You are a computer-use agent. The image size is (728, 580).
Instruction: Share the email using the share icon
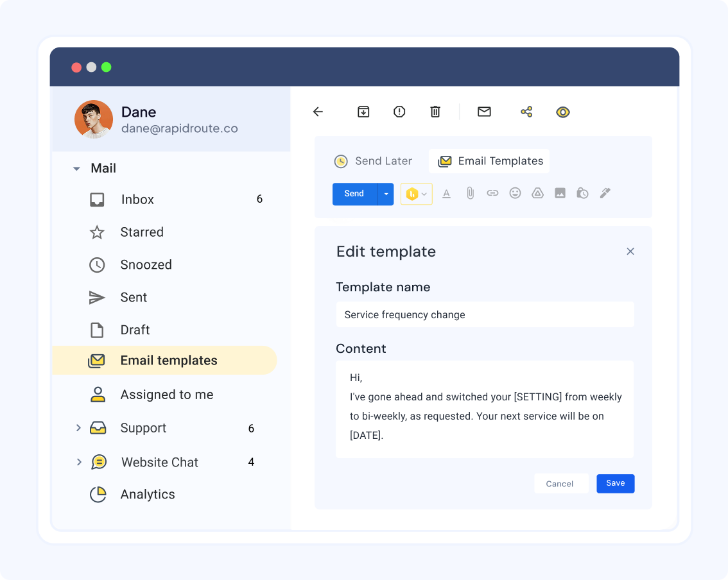526,111
